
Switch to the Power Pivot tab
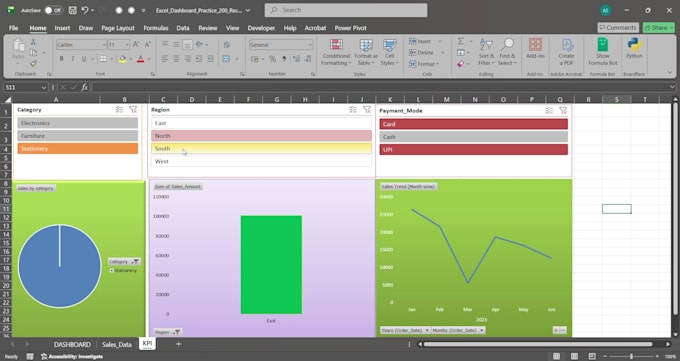350,28
